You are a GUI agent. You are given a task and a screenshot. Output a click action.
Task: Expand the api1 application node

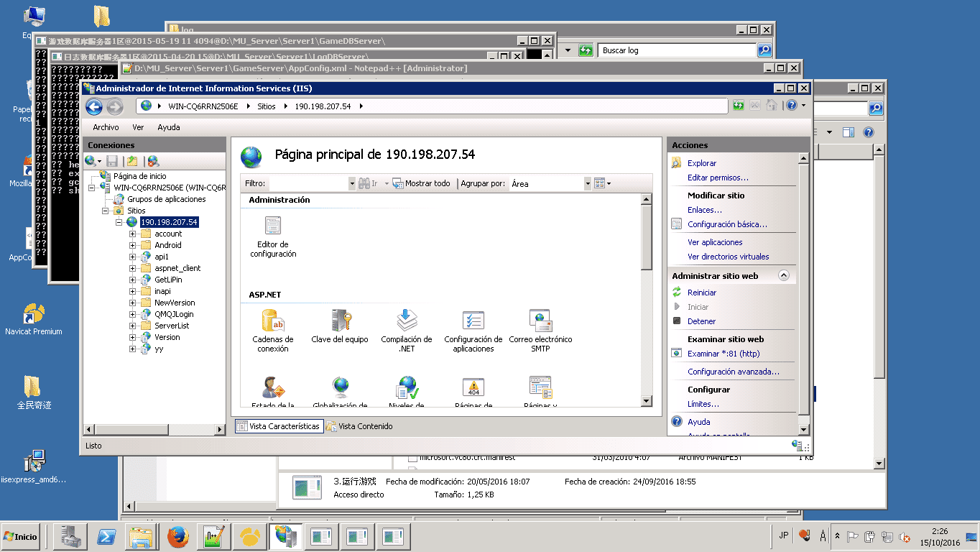133,257
